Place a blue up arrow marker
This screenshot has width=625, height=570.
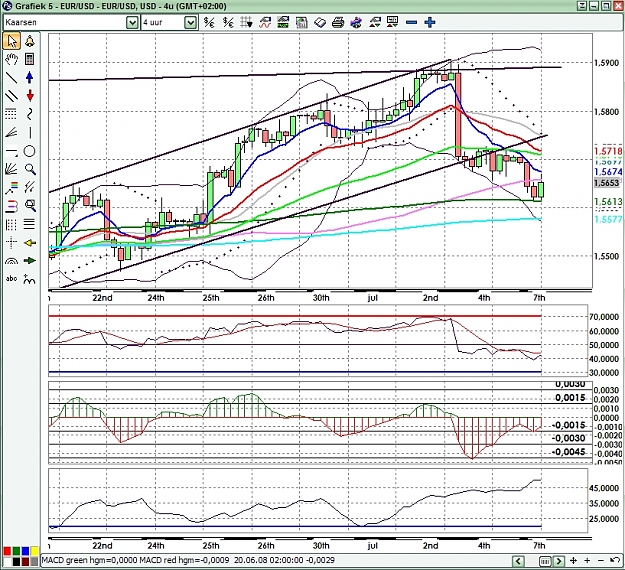click(29, 78)
